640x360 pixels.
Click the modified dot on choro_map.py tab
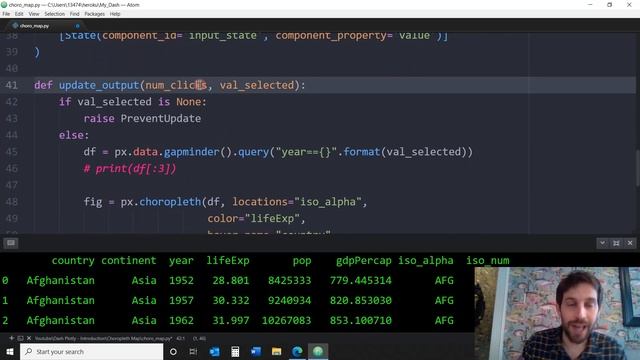[x=78, y=26]
